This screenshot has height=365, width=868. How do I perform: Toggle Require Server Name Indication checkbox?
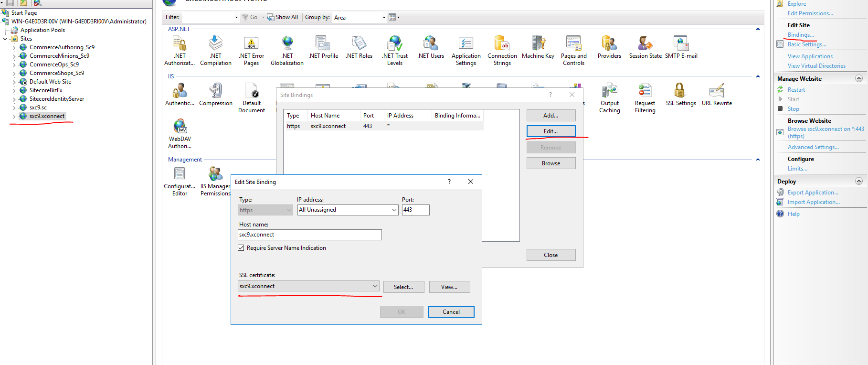coord(241,248)
